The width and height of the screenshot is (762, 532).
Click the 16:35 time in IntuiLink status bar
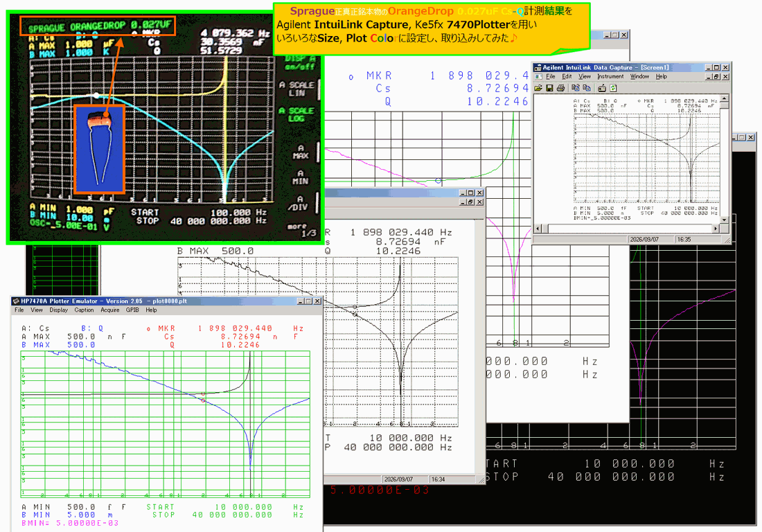coord(684,240)
